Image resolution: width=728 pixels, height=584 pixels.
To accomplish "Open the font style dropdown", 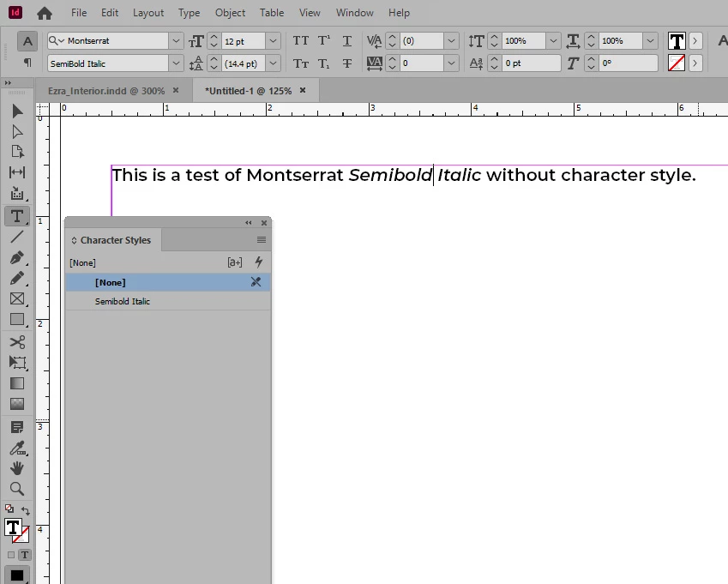I will point(176,63).
